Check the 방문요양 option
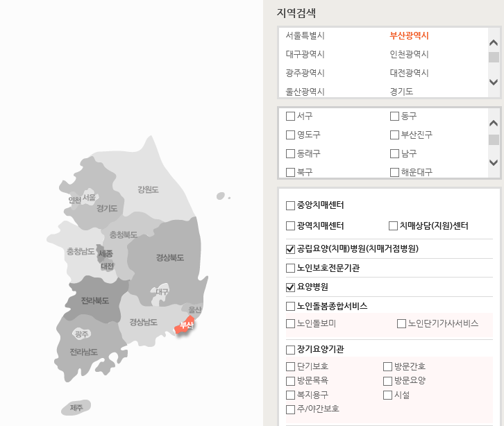The width and height of the screenshot is (504, 426). pyautogui.click(x=387, y=381)
